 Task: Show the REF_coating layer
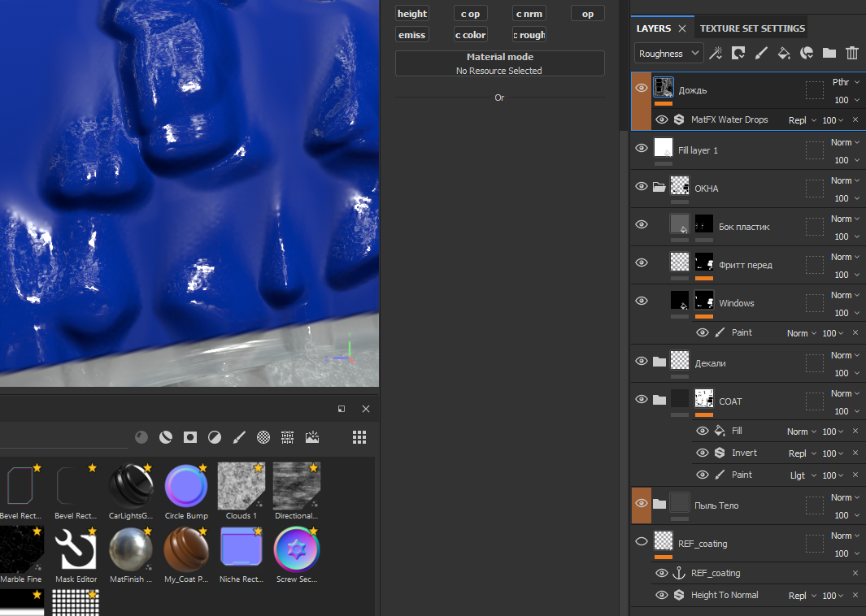click(x=642, y=542)
